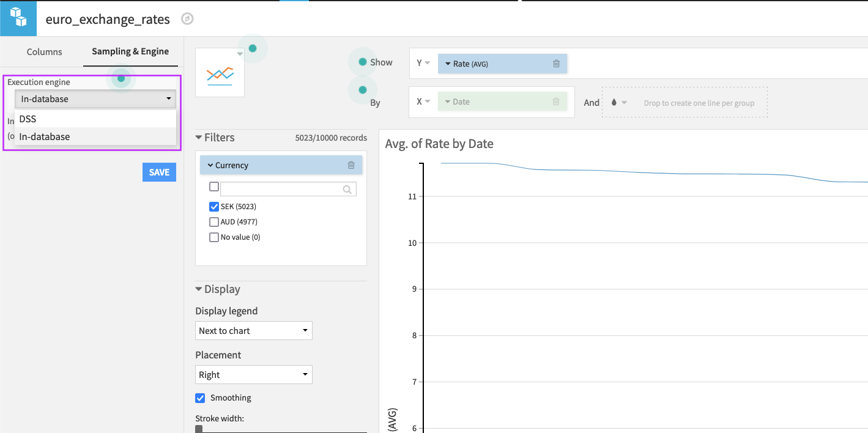Click the Placement label
Image resolution: width=868 pixels, height=433 pixels.
[218, 355]
